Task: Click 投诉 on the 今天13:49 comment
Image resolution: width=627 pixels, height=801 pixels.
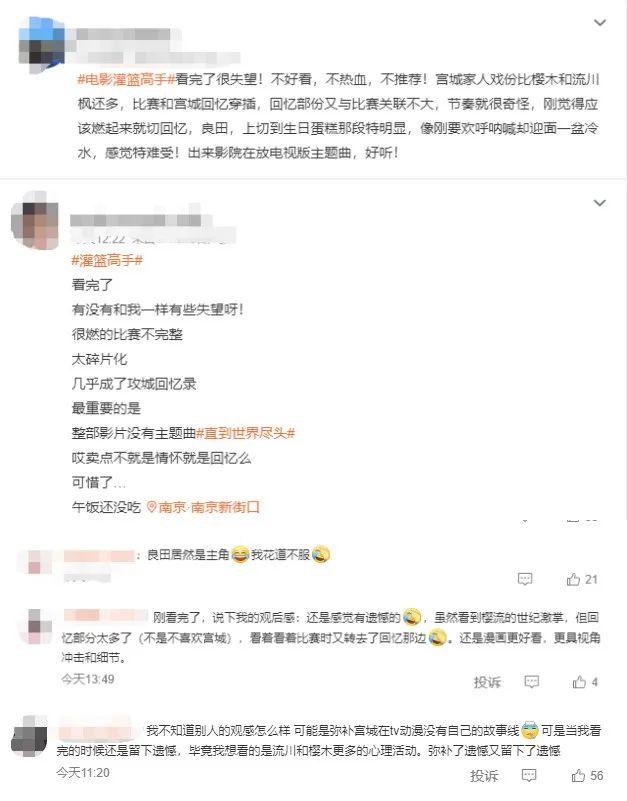Action: pyautogui.click(x=487, y=682)
